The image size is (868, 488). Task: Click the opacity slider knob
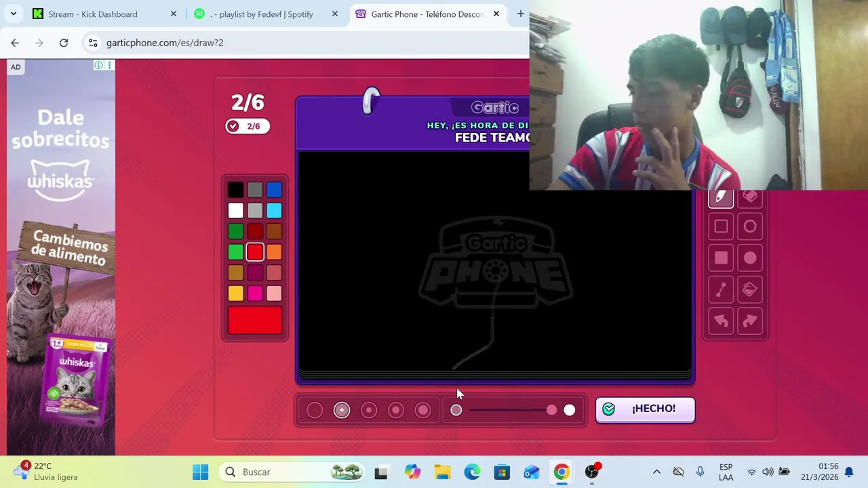tap(551, 410)
